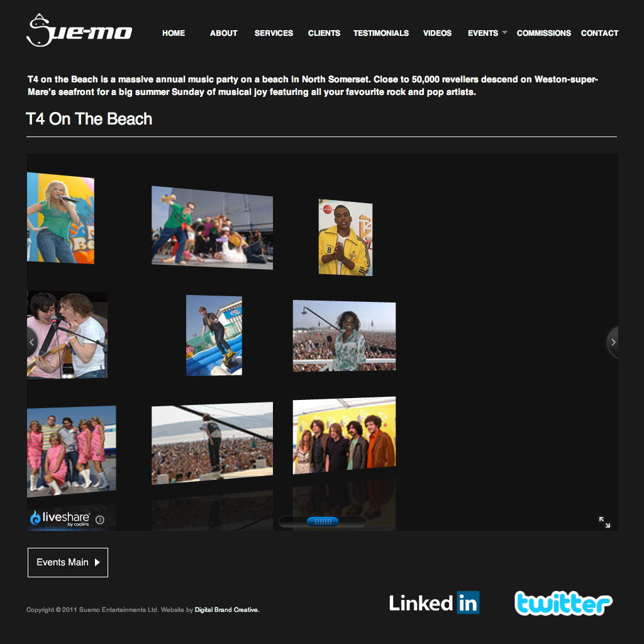Open the two singers sharing microphone photo
This screenshot has width=644, height=644.
pos(67,335)
